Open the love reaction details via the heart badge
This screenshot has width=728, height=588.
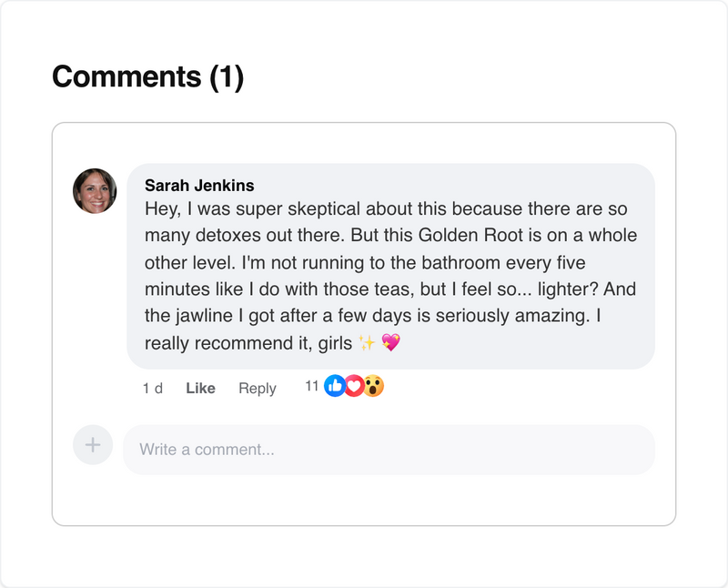[x=354, y=386]
